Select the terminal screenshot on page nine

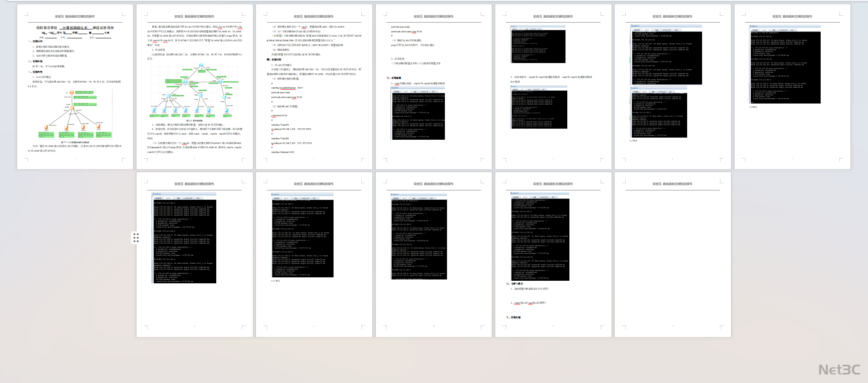(302, 235)
